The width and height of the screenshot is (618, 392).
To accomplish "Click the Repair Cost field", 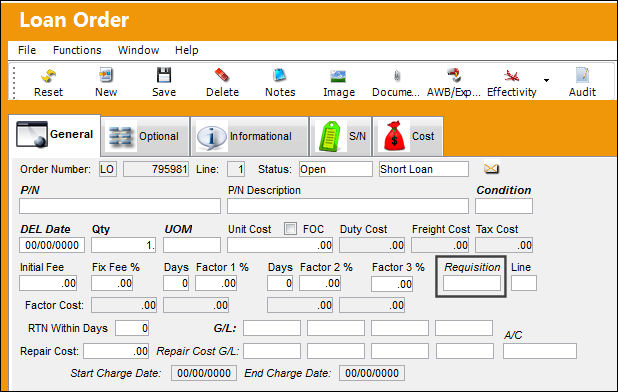I will click(x=116, y=351).
